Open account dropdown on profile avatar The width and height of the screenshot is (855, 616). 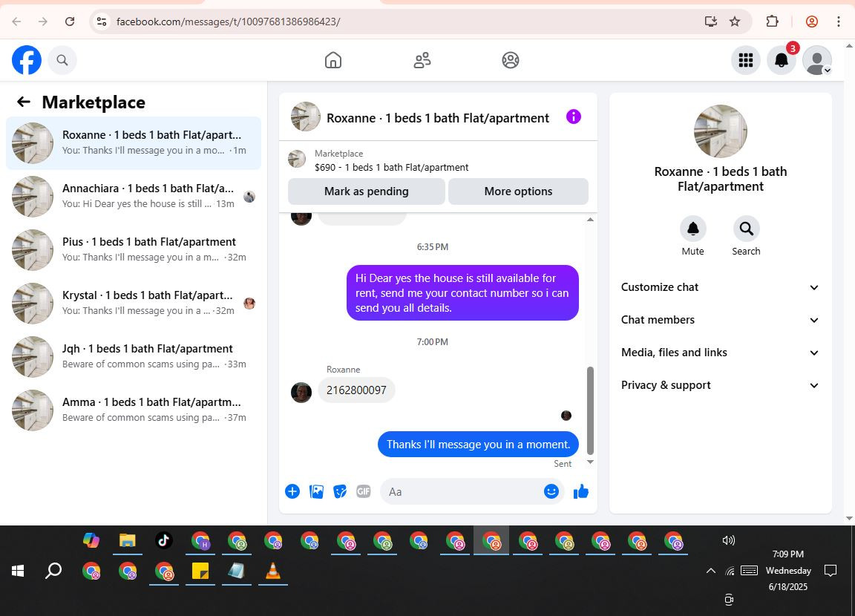[817, 60]
